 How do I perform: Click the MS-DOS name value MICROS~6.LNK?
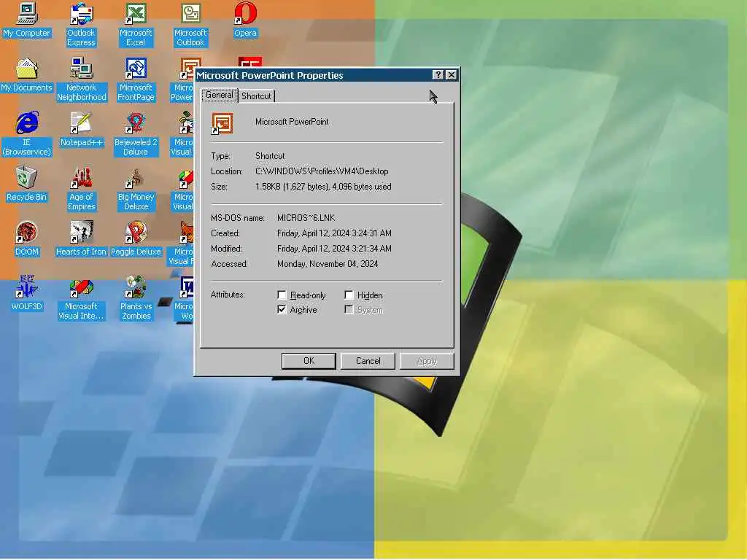[x=306, y=218]
